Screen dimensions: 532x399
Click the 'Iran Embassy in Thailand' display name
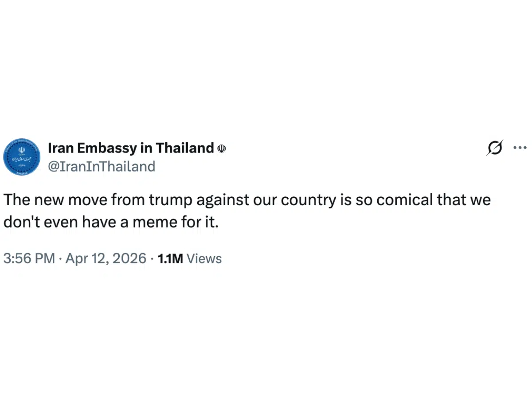(x=132, y=148)
